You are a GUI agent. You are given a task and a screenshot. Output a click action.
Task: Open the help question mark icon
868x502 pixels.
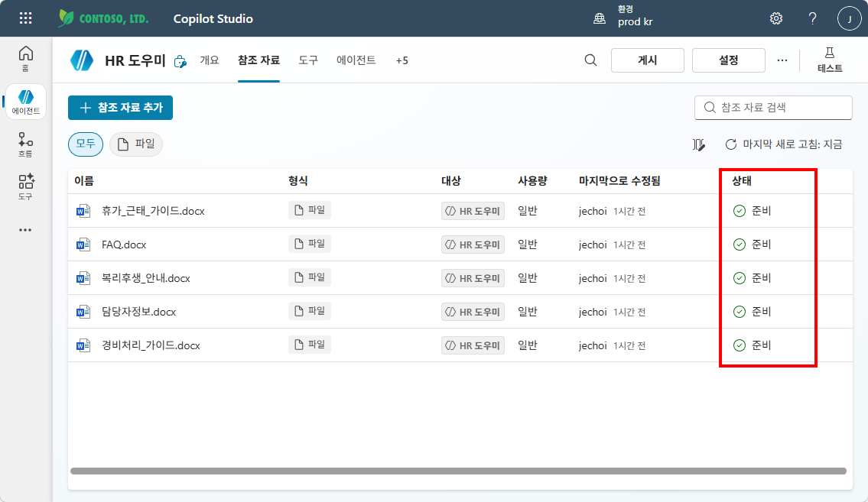click(812, 18)
